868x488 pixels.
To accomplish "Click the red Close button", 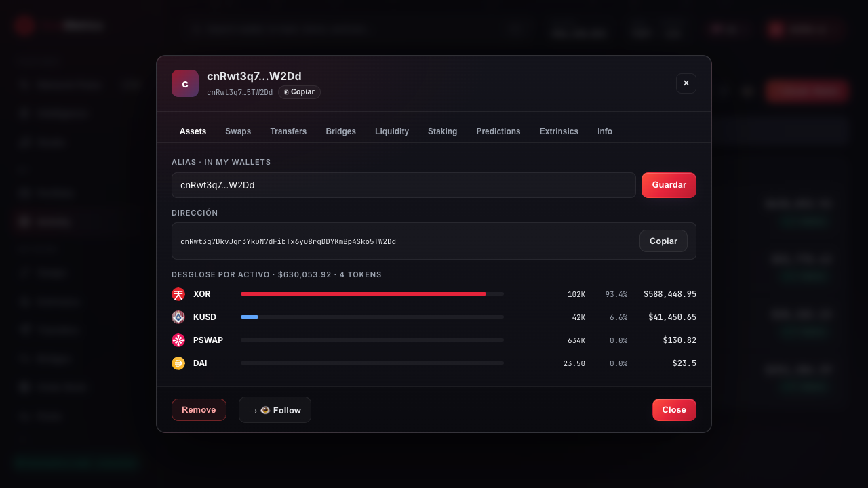I will point(674,410).
